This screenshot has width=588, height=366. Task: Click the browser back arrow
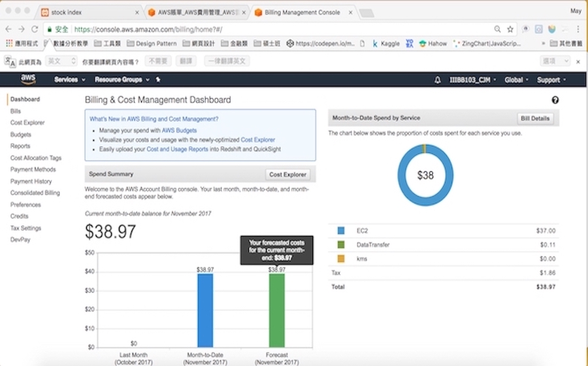[x=8, y=29]
